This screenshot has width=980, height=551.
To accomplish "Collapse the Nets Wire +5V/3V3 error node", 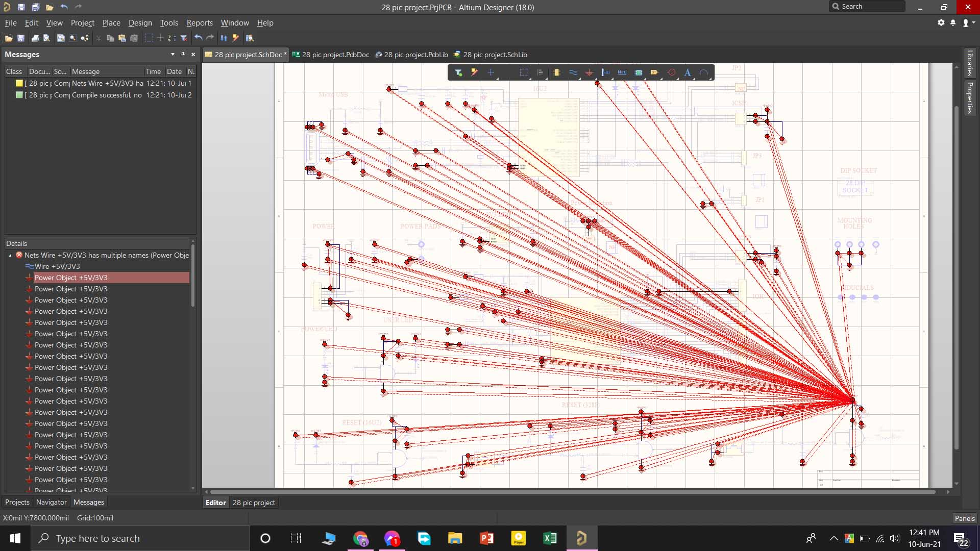I will click(x=10, y=255).
